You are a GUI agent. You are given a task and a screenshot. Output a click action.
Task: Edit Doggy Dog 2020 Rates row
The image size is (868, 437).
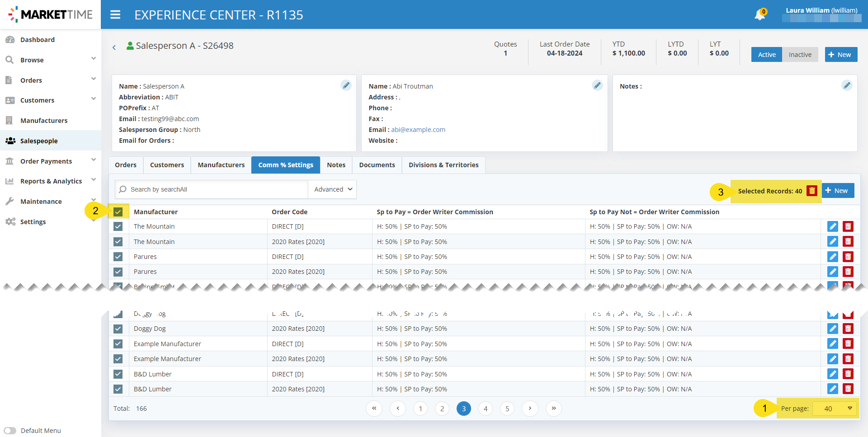click(832, 329)
